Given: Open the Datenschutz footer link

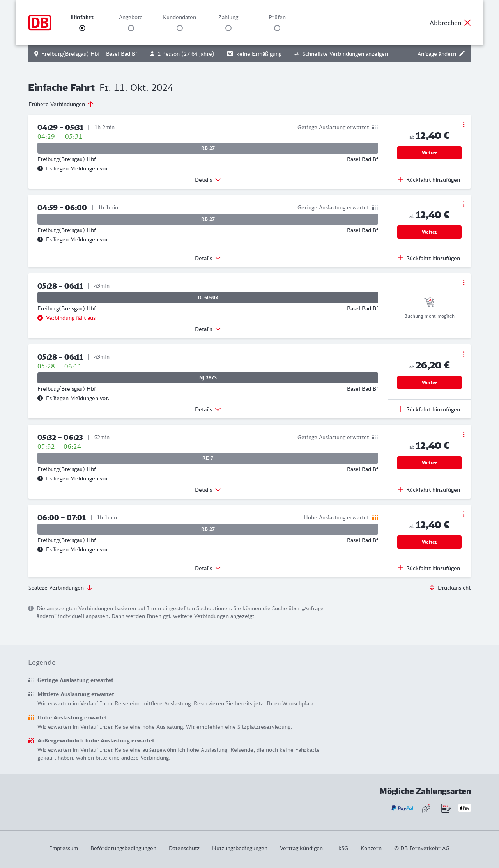Looking at the screenshot, I should click(184, 848).
